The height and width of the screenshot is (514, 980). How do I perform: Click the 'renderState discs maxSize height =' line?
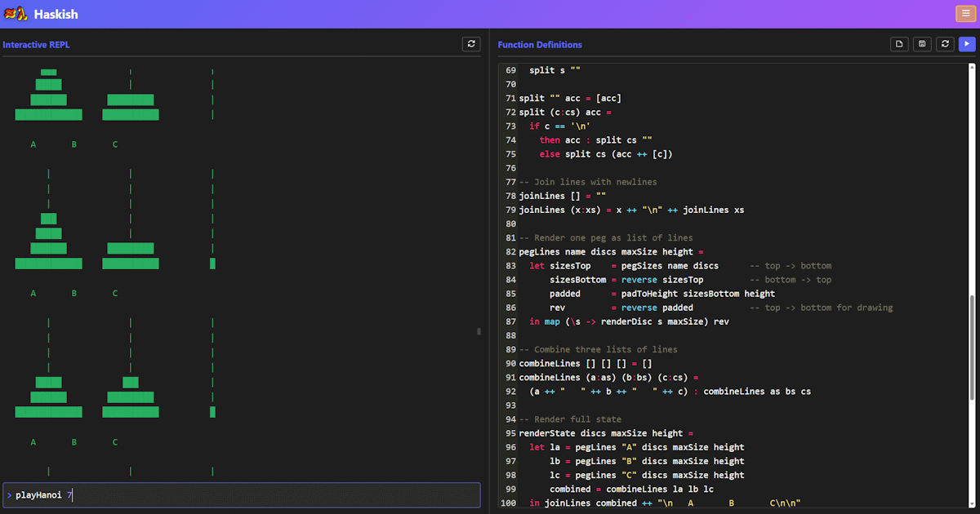coord(606,433)
